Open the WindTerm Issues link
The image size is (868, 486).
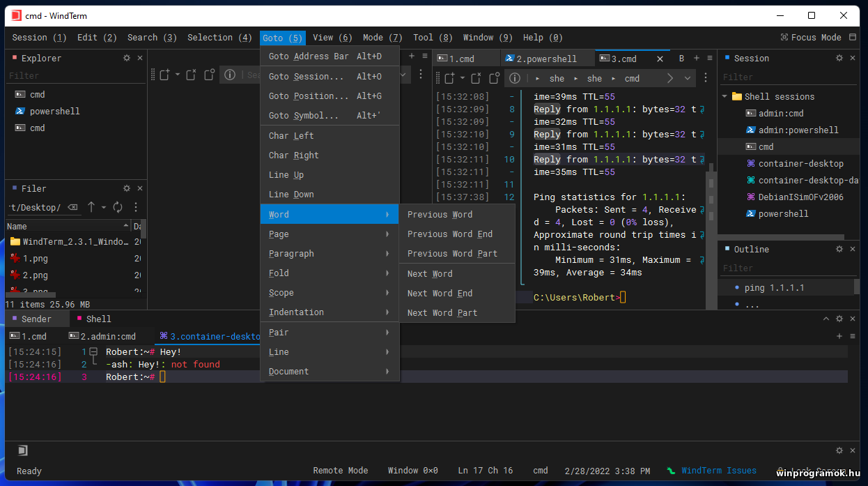(718, 471)
